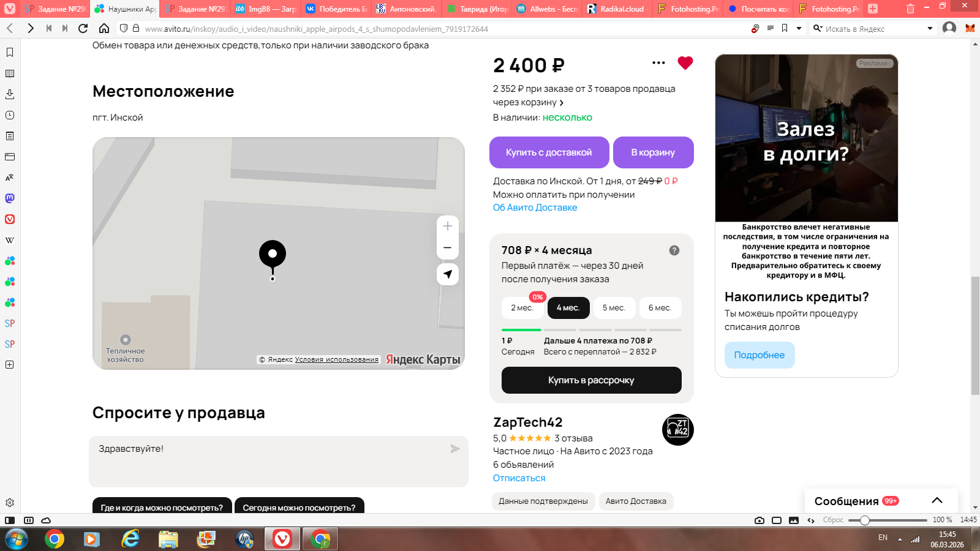Open the reader view in address bar
Screen dimensions: 980x551
click(x=771, y=28)
